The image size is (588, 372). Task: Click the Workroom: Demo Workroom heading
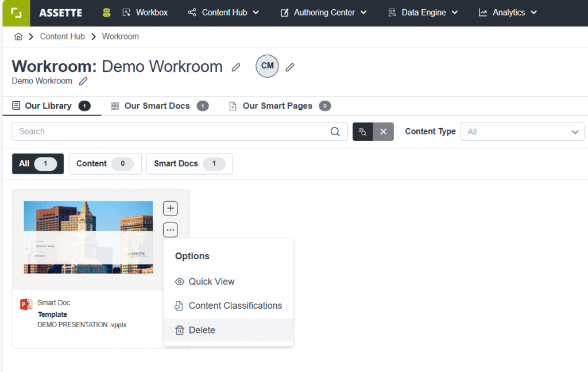pyautogui.click(x=117, y=67)
